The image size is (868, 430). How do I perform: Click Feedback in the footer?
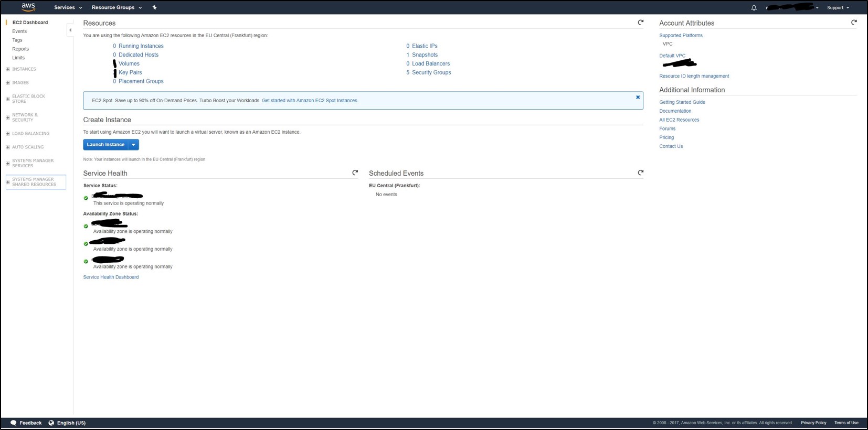pyautogui.click(x=30, y=423)
